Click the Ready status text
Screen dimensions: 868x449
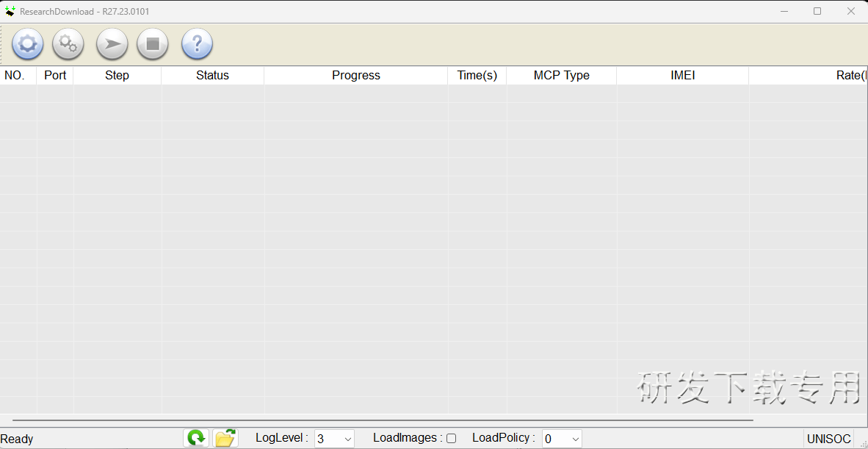pyautogui.click(x=17, y=438)
